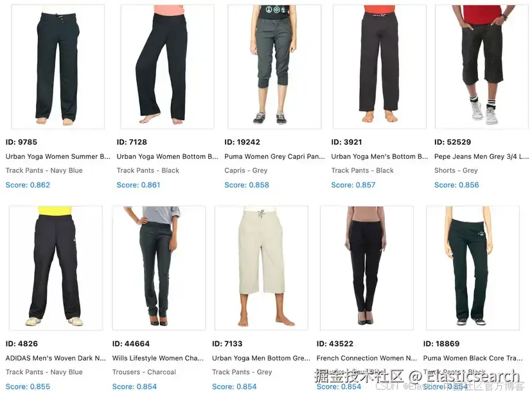This screenshot has height=396, width=532.
Task: Click the Urban Yoga Women Summer title
Action: [x=58, y=156]
